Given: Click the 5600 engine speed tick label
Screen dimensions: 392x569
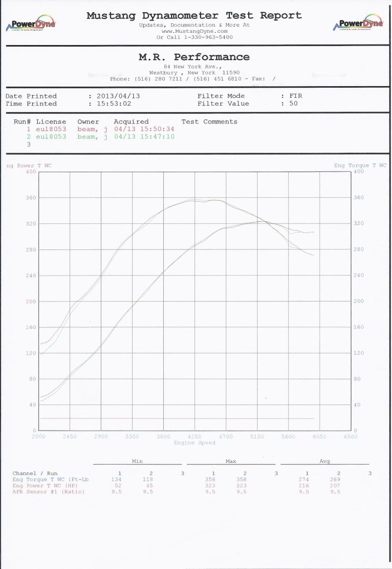Looking at the screenshot, I should (288, 437).
